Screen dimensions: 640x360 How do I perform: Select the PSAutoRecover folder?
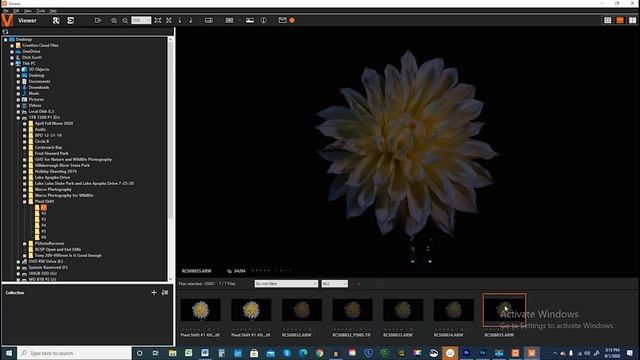[49, 244]
